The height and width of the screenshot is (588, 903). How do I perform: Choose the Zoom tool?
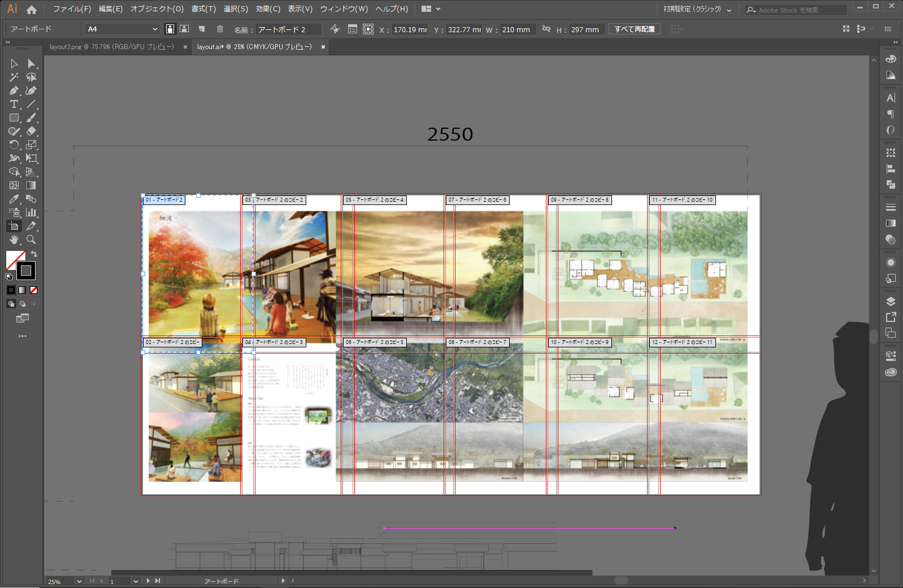point(31,240)
